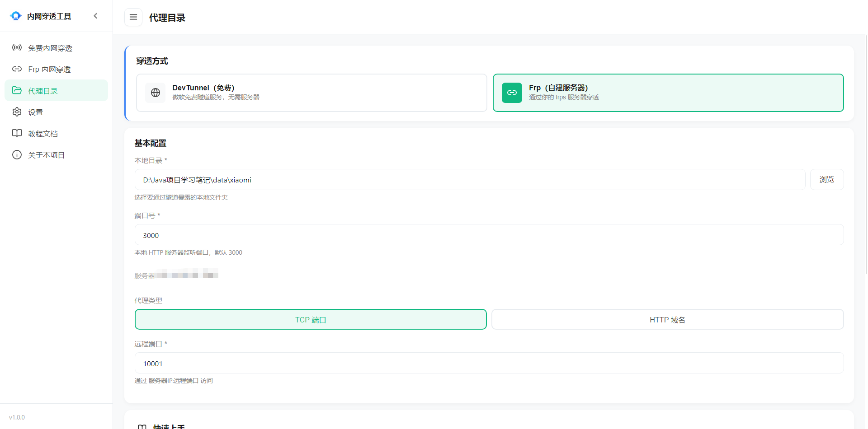Focus the 本地目录 path input field
Viewport: 868px width, 429px height.
pos(470,180)
